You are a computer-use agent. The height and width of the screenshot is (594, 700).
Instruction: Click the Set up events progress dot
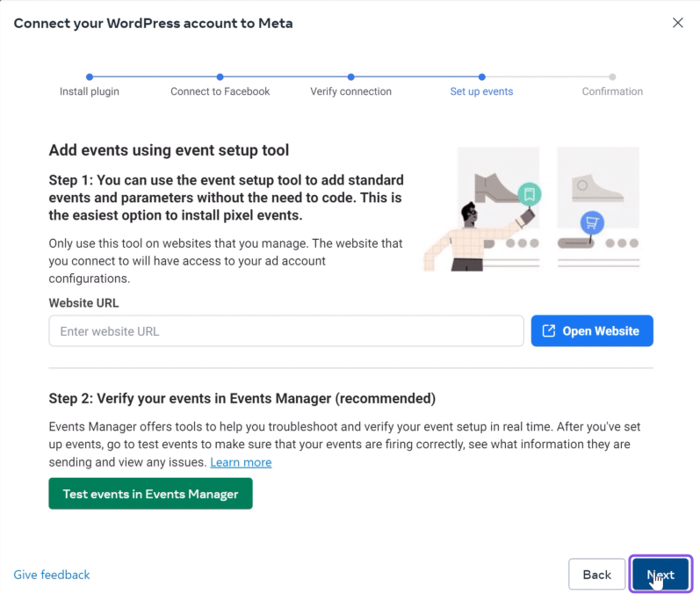tap(482, 77)
